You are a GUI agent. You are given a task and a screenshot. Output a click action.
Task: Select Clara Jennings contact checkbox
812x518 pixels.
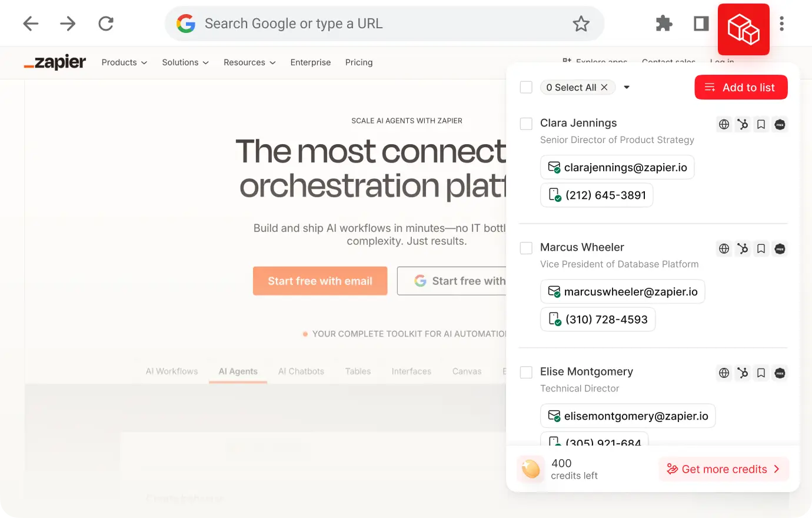point(526,124)
